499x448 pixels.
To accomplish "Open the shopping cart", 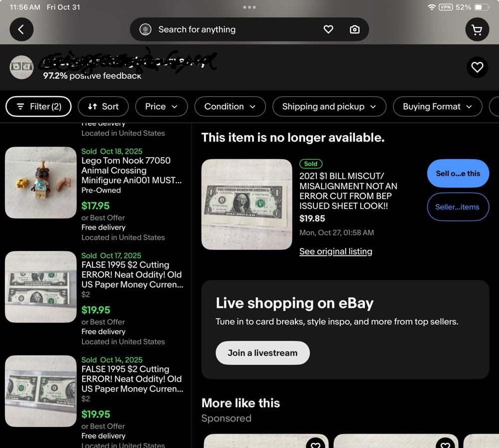I will 477,29.
